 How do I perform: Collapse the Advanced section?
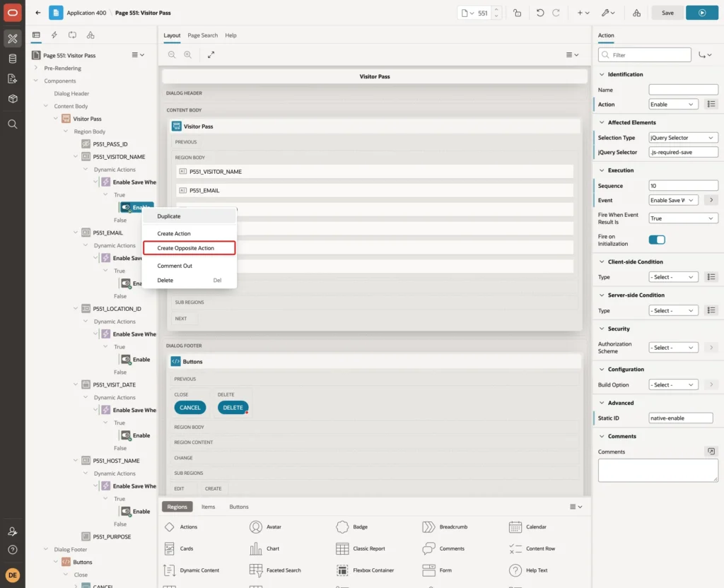601,403
